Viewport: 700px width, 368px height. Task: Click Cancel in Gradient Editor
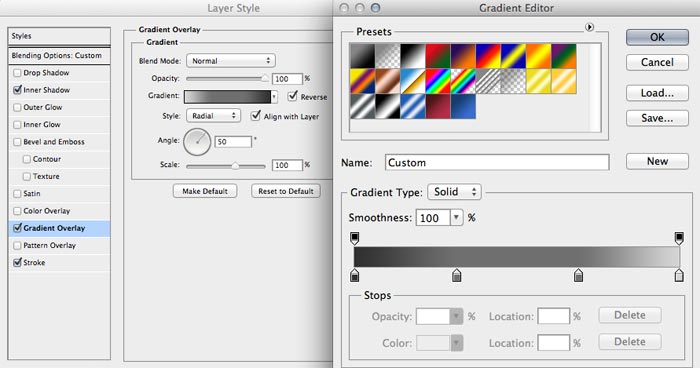[657, 62]
